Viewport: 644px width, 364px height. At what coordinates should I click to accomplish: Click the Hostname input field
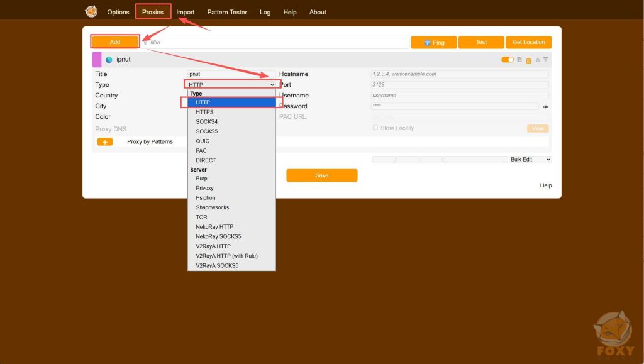tap(460, 74)
